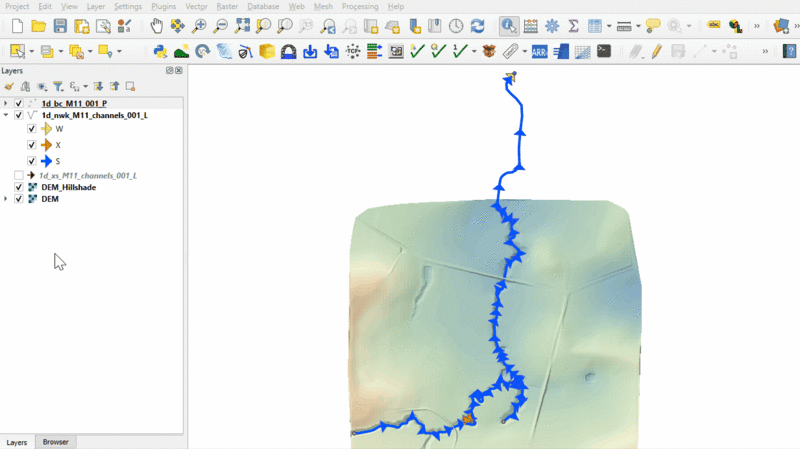This screenshot has height=449, width=800.
Task: Enable the 1d_xs_M11_channels_001_L layer checkbox
Action: (x=19, y=175)
